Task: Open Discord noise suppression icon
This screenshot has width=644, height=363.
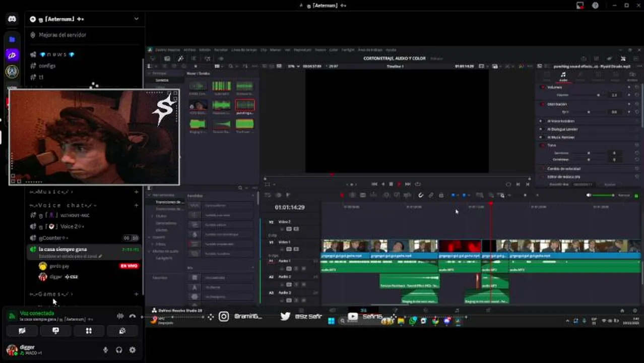Action: [x=120, y=316]
